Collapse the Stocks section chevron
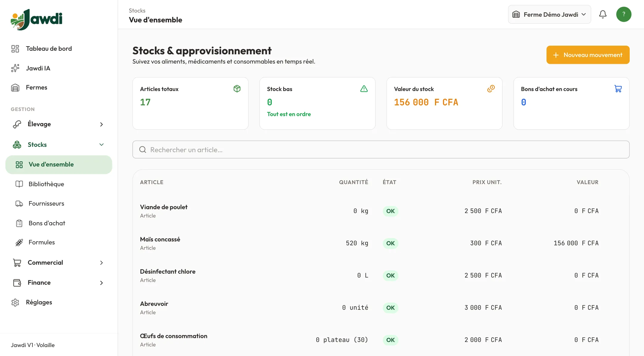 [101, 145]
